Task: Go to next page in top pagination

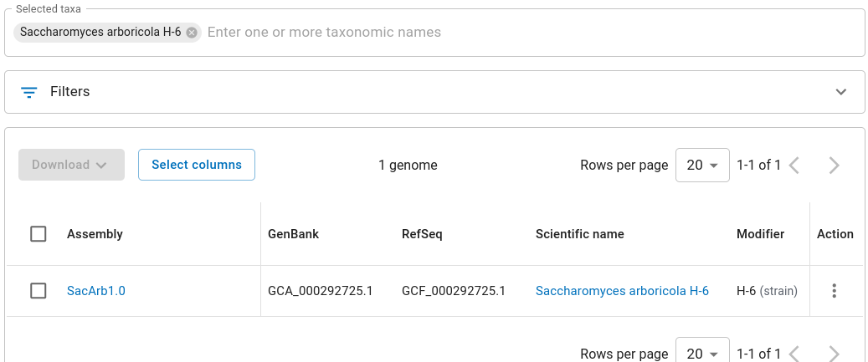Action: [834, 166]
